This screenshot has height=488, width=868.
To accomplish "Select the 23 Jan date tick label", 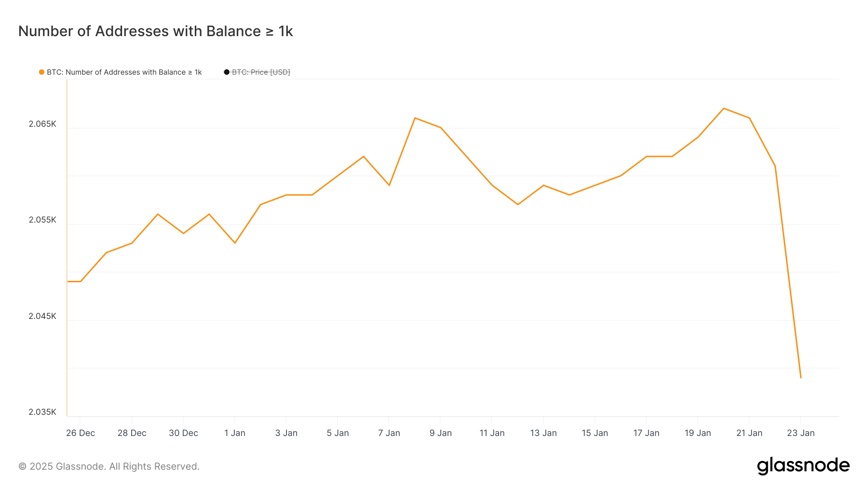I will [x=800, y=433].
